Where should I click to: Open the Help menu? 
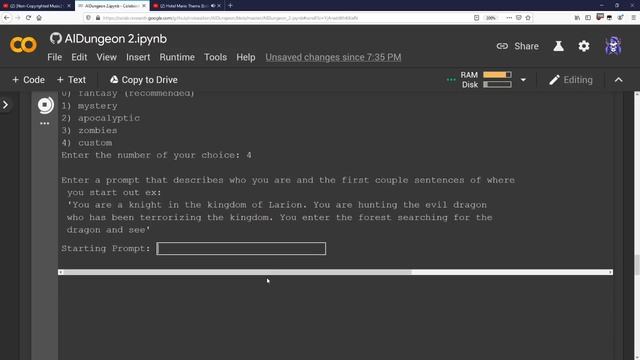pyautogui.click(x=246, y=57)
